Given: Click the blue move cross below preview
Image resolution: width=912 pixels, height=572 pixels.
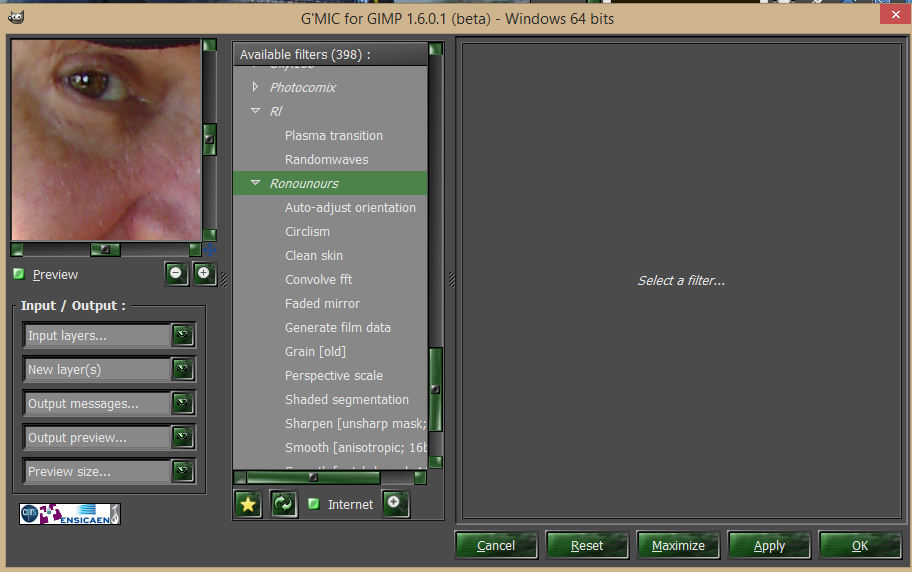Looking at the screenshot, I should (x=210, y=250).
